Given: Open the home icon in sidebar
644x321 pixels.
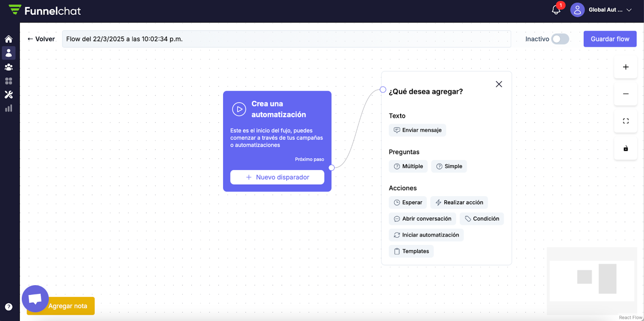Looking at the screenshot, I should (9, 39).
